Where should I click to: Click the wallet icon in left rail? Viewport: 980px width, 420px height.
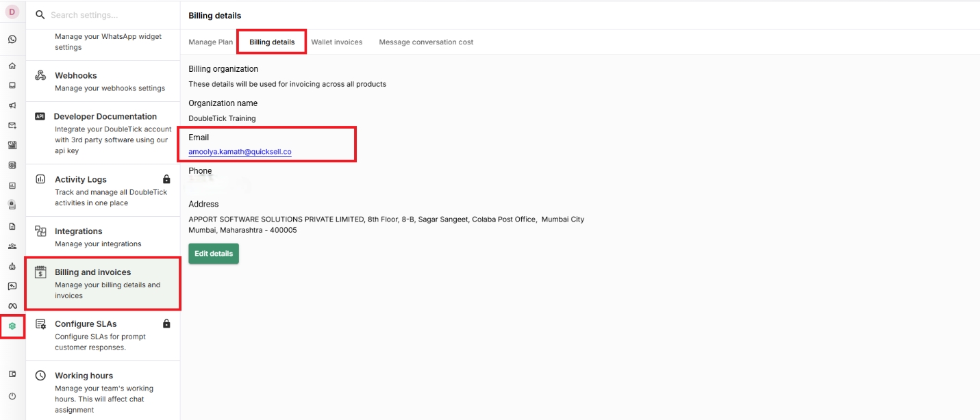pyautogui.click(x=12, y=374)
